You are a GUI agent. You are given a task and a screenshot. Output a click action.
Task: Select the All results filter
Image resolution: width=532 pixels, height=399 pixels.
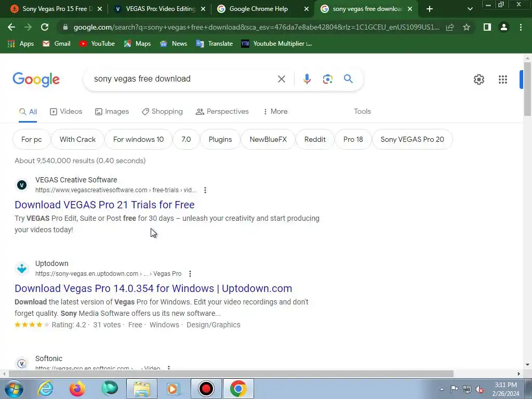pyautogui.click(x=28, y=112)
